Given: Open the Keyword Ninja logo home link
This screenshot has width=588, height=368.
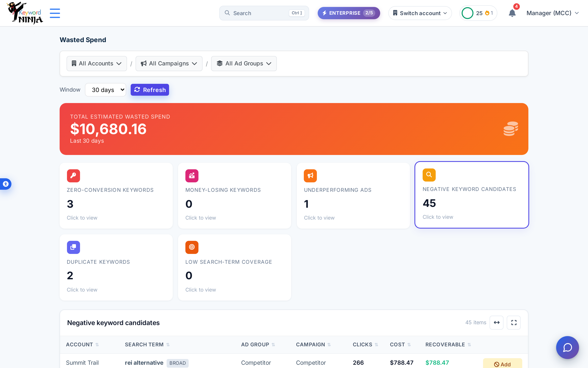Looking at the screenshot, I should pyautogui.click(x=25, y=13).
